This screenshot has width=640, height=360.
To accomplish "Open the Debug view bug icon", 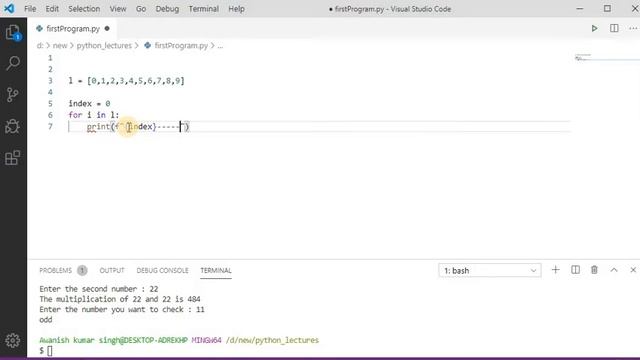I will coord(13,126).
